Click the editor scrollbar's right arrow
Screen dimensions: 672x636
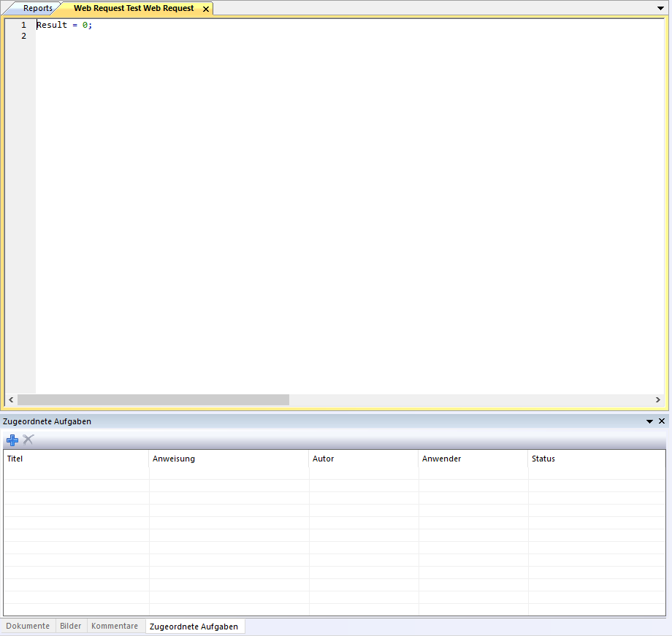click(x=658, y=400)
